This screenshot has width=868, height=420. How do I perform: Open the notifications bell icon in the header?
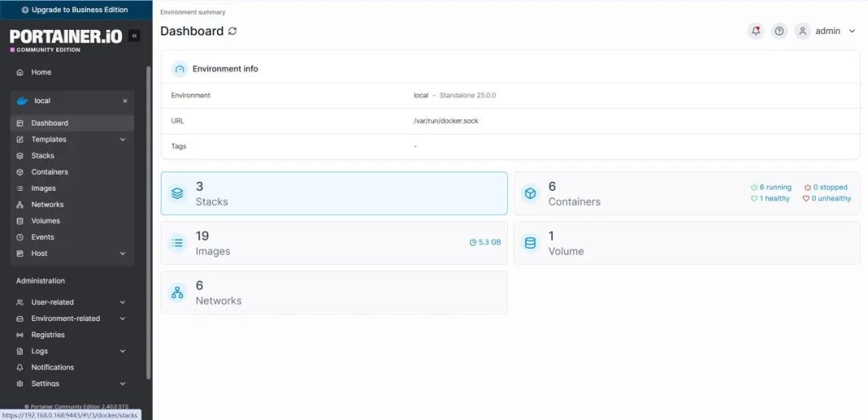(x=755, y=31)
